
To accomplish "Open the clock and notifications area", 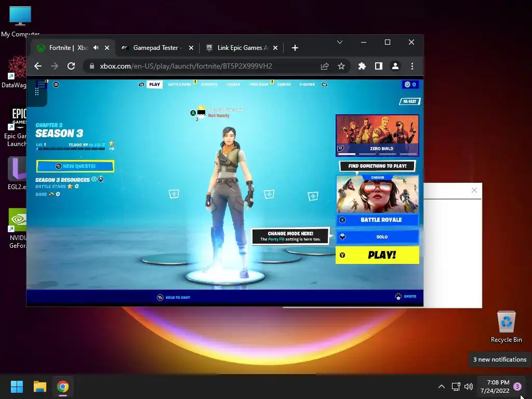I will coord(500,387).
